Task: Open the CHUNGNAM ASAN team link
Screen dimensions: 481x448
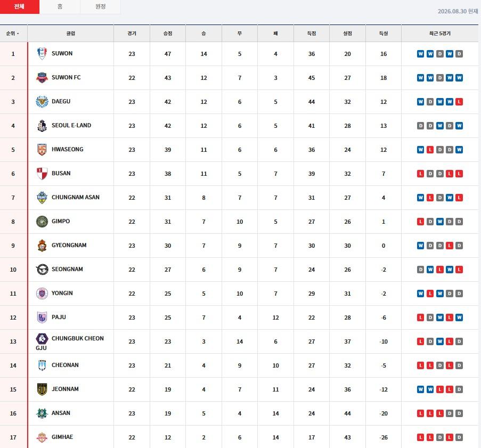Action: [76, 197]
